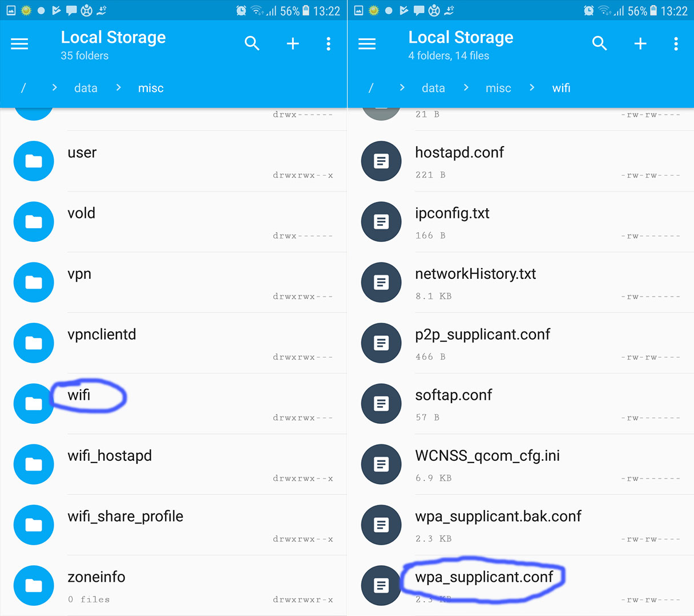Open overflow menu in right wifi screen
This screenshot has height=616, width=694.
(676, 44)
